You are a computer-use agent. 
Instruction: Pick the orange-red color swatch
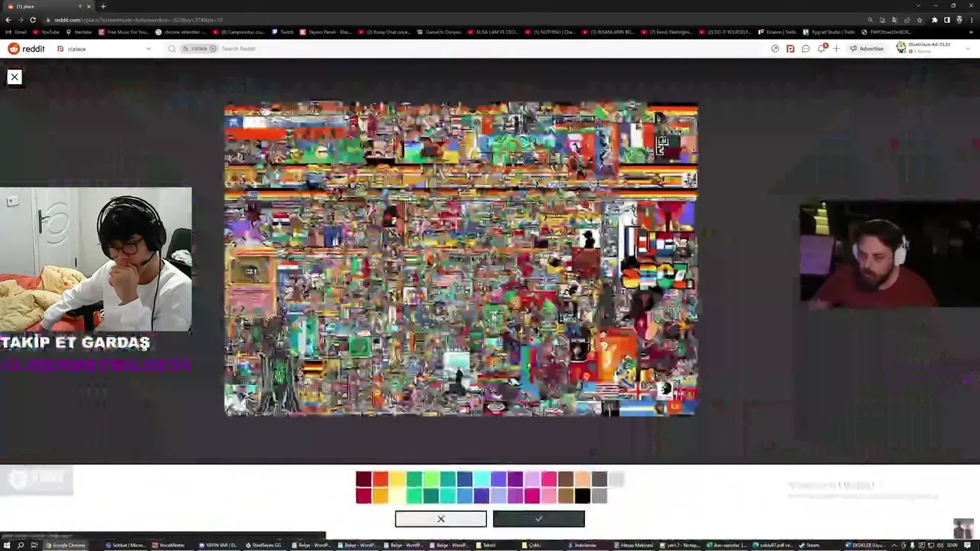click(381, 479)
